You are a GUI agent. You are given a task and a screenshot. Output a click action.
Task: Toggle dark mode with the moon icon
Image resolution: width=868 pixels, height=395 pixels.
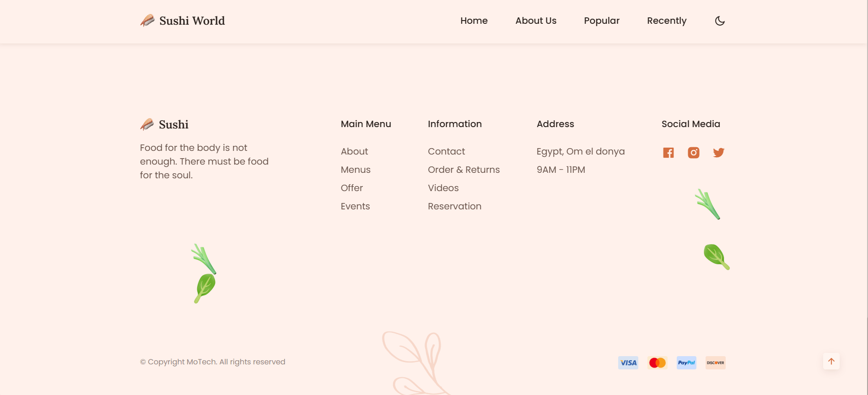[x=720, y=21]
